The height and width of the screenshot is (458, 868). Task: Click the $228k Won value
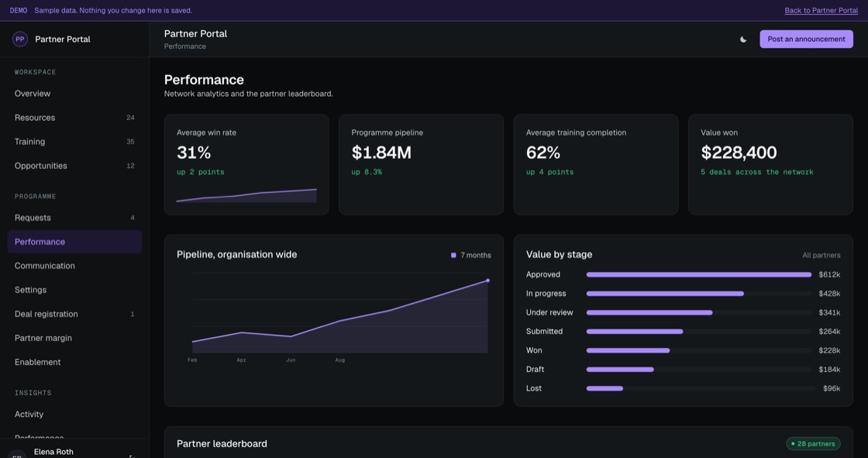tap(829, 350)
